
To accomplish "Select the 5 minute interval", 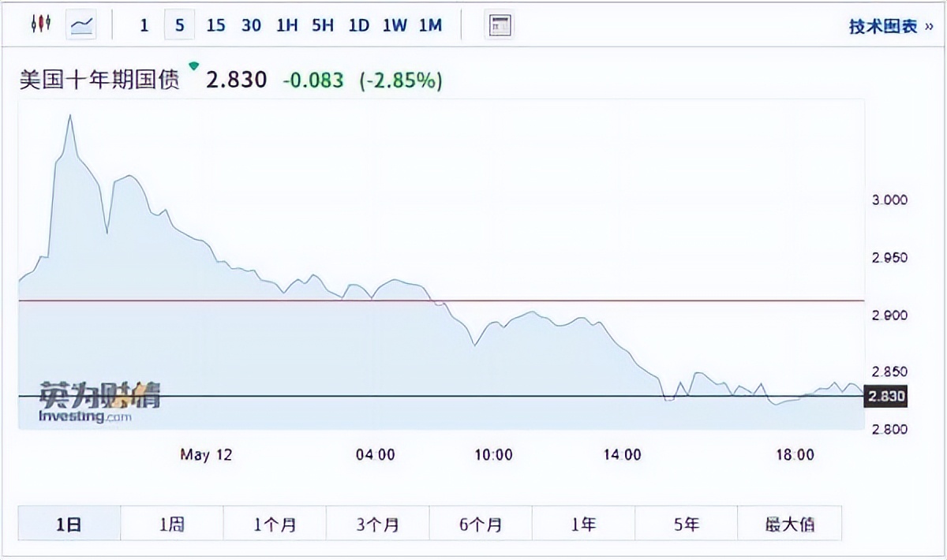I will [180, 25].
